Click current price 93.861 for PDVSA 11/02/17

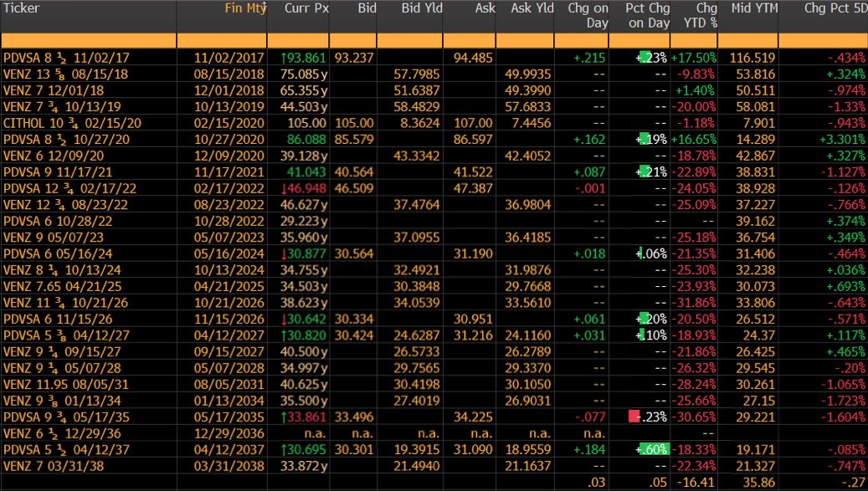point(304,58)
